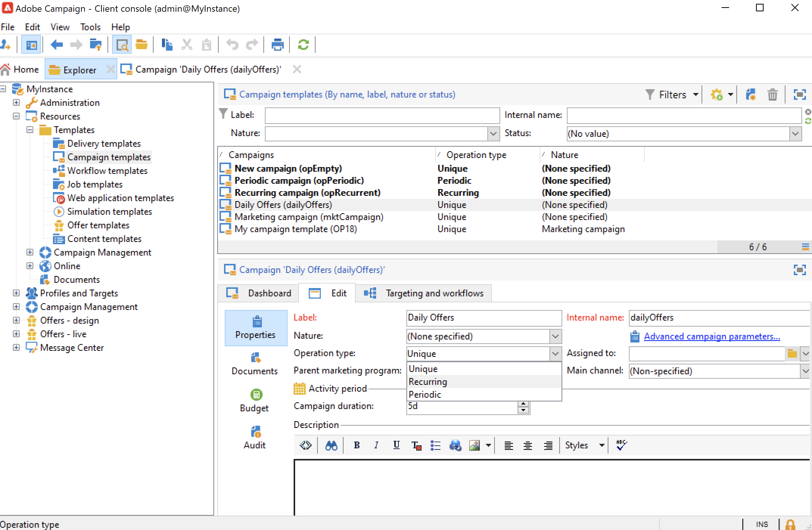Increase Campaign duration with up stepper
Image resolution: width=812 pixels, height=530 pixels.
pos(523,404)
